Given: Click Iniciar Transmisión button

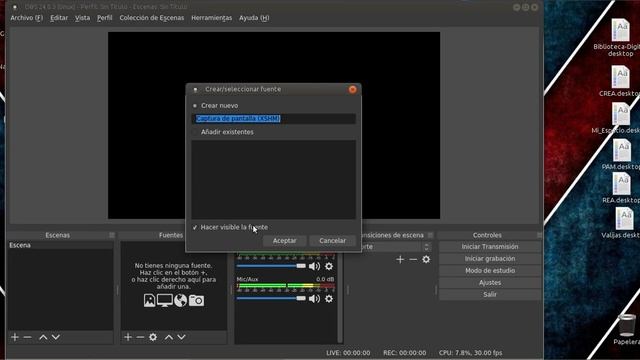Looking at the screenshot, I should 490,247.
